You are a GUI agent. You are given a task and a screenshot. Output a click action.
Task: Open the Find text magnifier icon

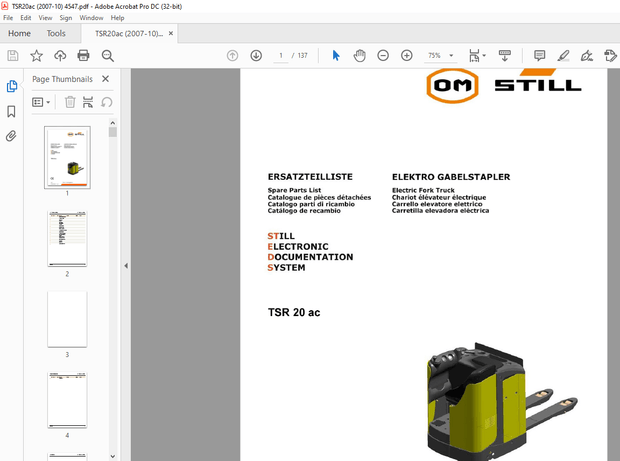click(x=108, y=56)
